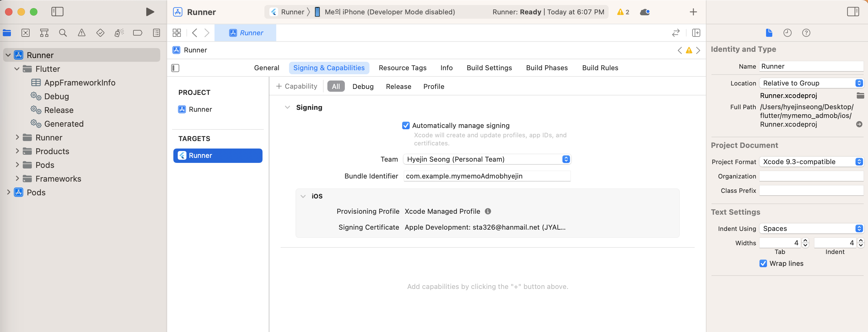Switch to the Build Settings tab

[489, 68]
